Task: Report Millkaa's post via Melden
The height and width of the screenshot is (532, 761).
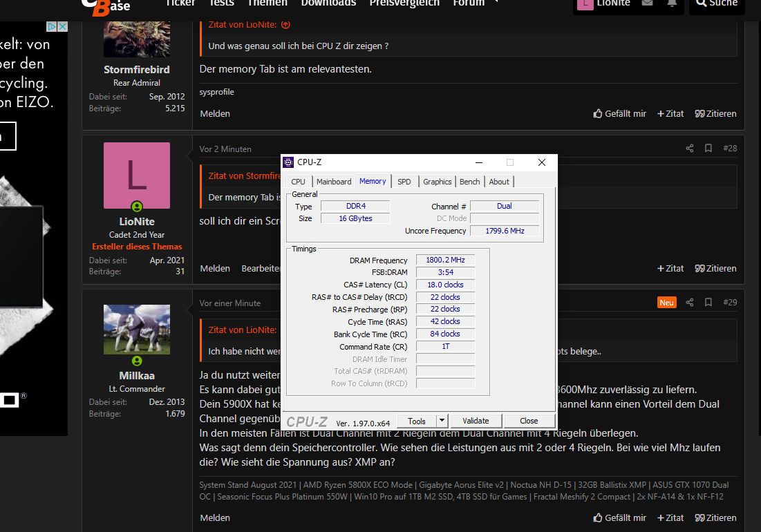Action: point(215,518)
